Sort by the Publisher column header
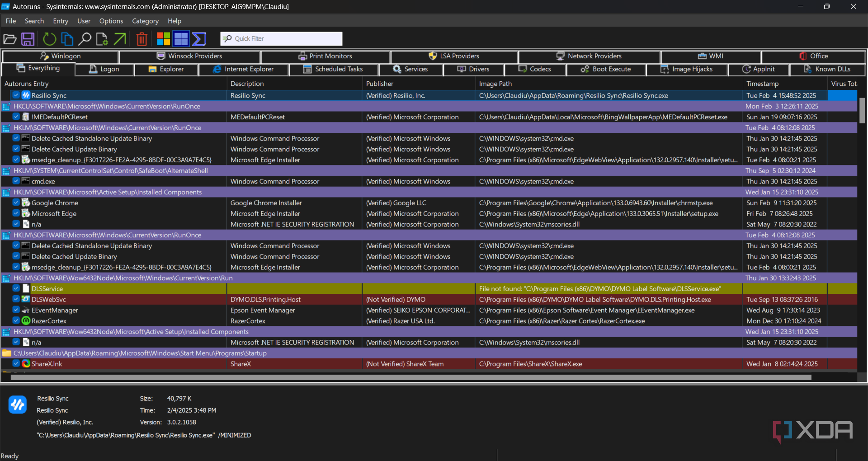Viewport: 868px width, 461px height. (380, 84)
